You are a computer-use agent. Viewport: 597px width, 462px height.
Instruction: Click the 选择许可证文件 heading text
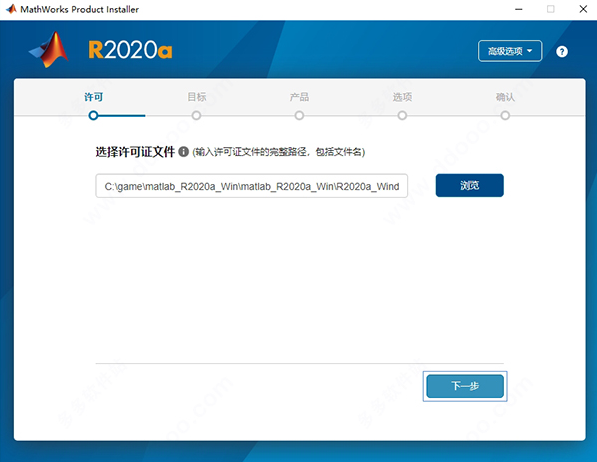point(135,152)
